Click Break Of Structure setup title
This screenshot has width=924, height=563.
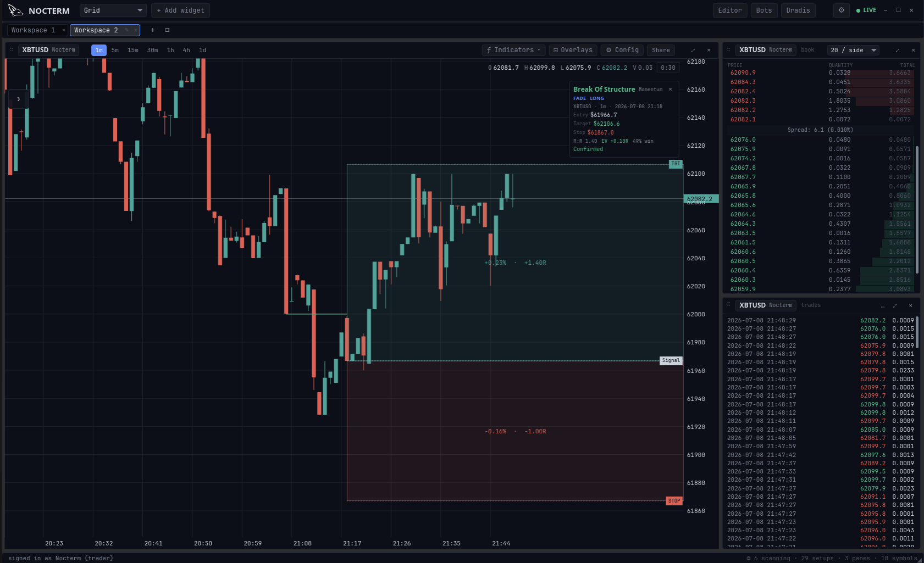coord(604,89)
